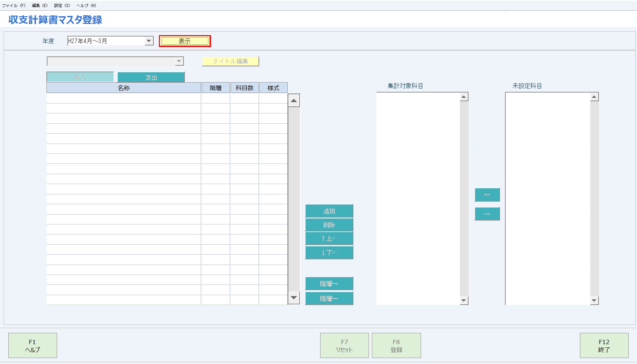637x364 pixels.
Task: Click the yellow 表示 display button
Action: click(x=184, y=41)
